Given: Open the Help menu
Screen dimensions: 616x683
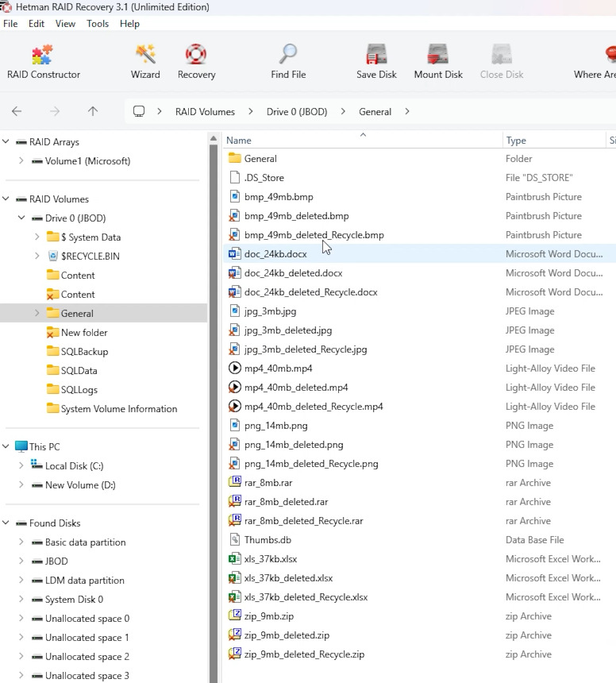Looking at the screenshot, I should (x=129, y=24).
